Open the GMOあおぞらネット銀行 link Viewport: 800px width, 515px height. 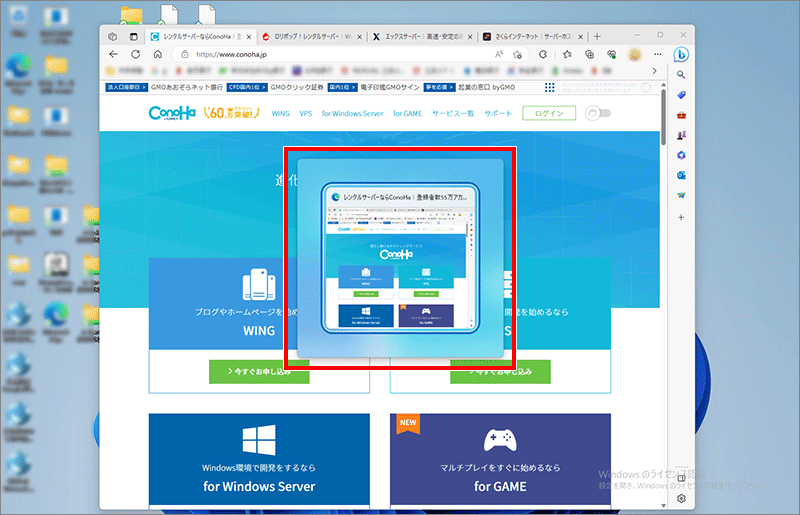pos(187,87)
